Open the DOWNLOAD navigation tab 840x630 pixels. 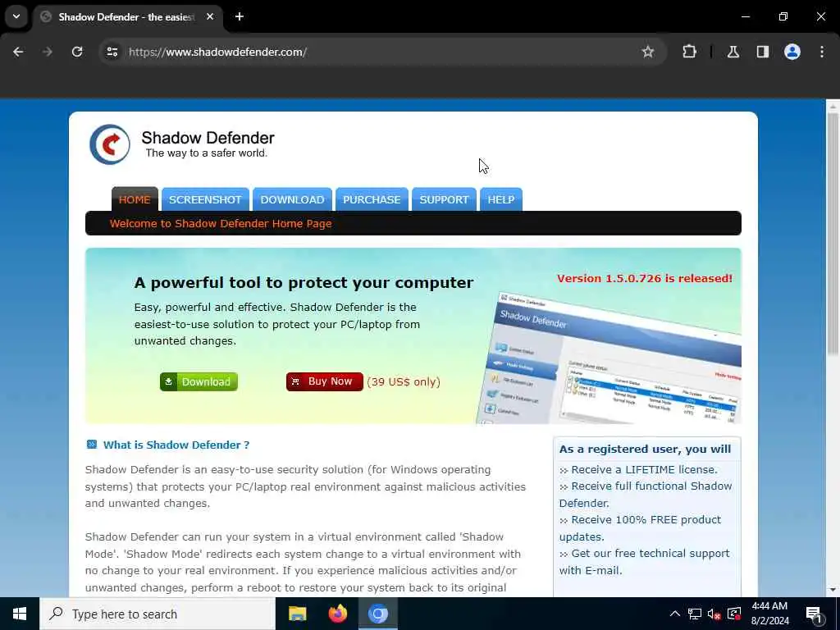click(x=292, y=200)
